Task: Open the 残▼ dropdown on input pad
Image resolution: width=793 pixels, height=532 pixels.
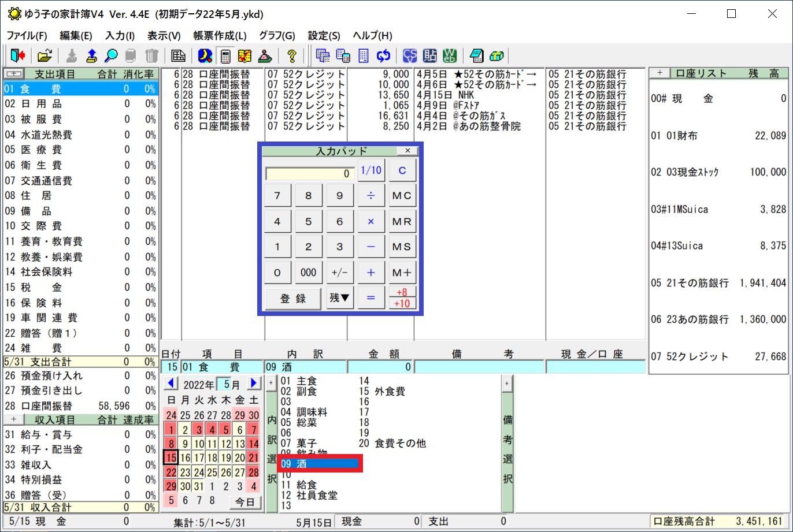Action: [340, 298]
